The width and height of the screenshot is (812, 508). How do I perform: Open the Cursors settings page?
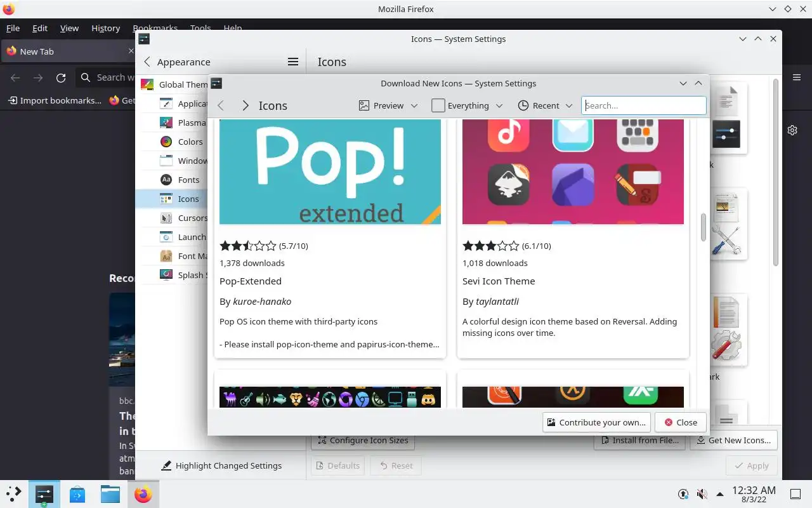point(173,218)
